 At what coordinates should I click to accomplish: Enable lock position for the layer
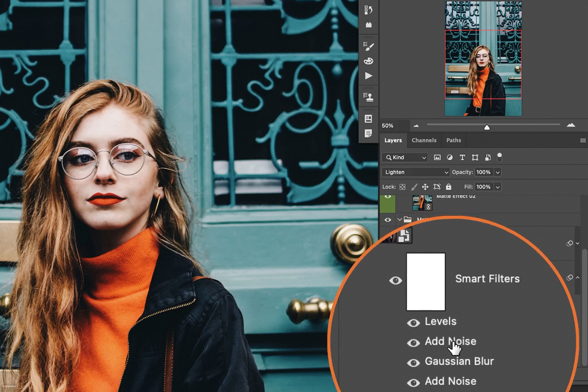[x=425, y=187]
